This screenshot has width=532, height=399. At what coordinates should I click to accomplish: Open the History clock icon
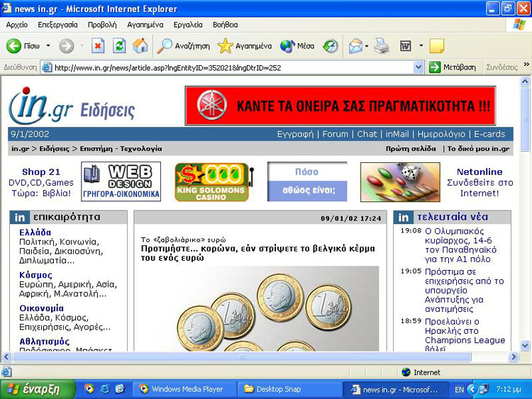point(330,46)
